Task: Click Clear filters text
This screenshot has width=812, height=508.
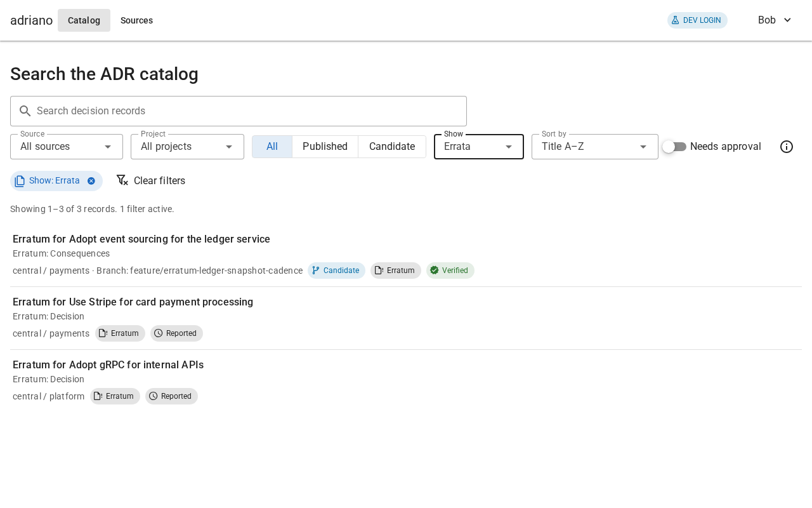Action: [159, 181]
